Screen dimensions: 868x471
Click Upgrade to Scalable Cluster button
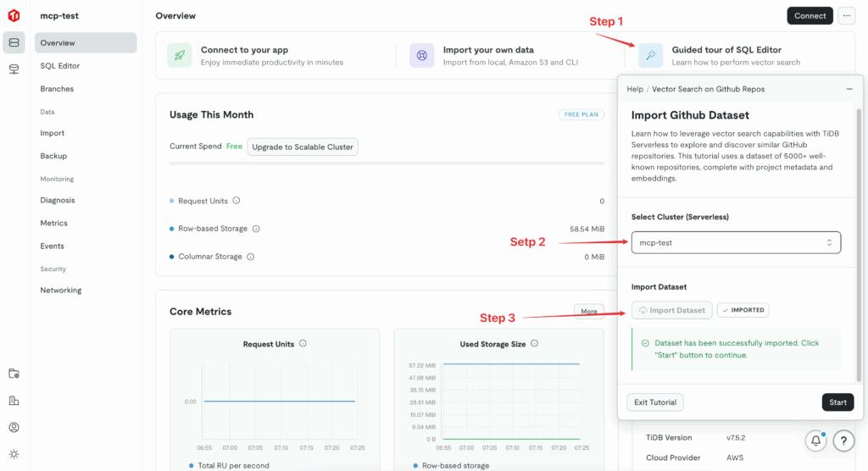click(303, 147)
